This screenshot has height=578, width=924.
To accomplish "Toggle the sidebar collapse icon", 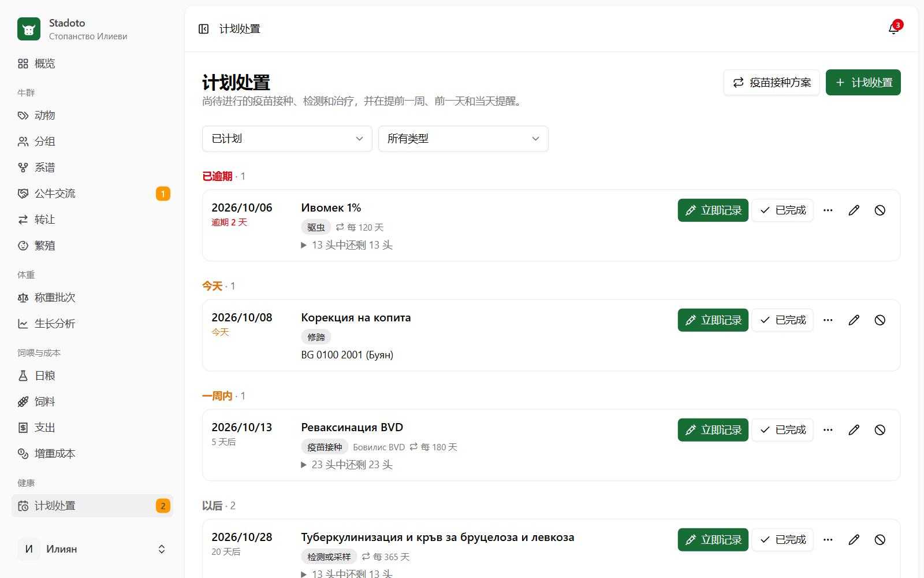I will click(x=203, y=29).
